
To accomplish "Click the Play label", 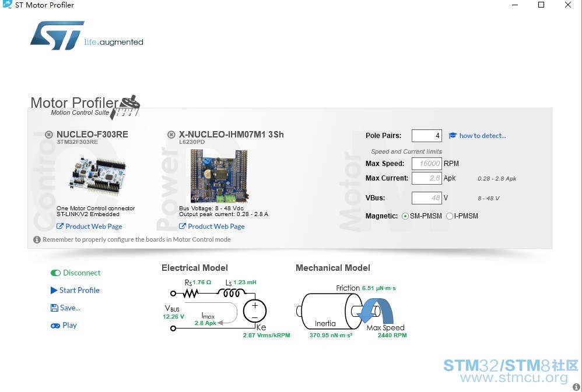I will pyautogui.click(x=69, y=325).
